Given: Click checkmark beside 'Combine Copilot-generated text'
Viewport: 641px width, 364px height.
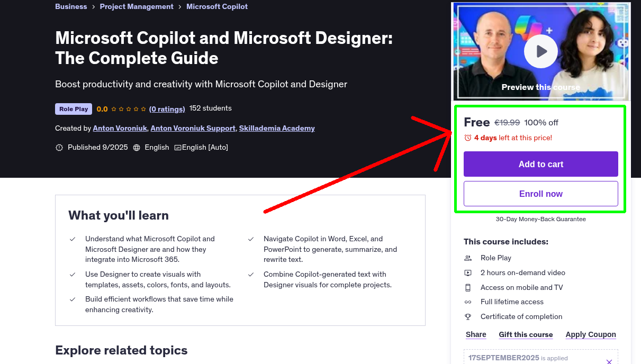Looking at the screenshot, I should 251,275.
